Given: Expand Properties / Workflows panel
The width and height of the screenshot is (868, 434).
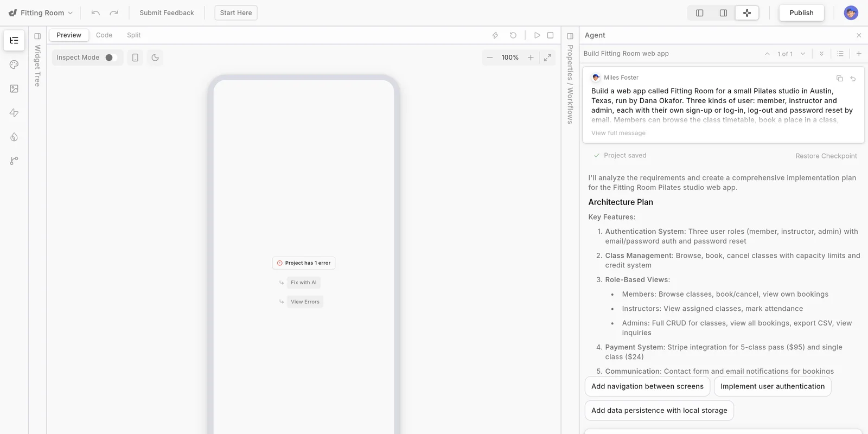Looking at the screenshot, I should pyautogui.click(x=570, y=36).
